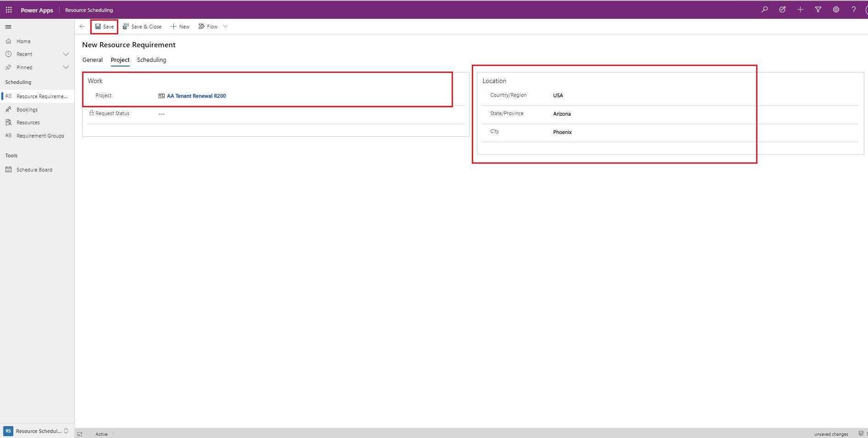Image resolution: width=868 pixels, height=438 pixels.
Task: Click the Resource Requirements sidebar icon
Action: coord(8,96)
